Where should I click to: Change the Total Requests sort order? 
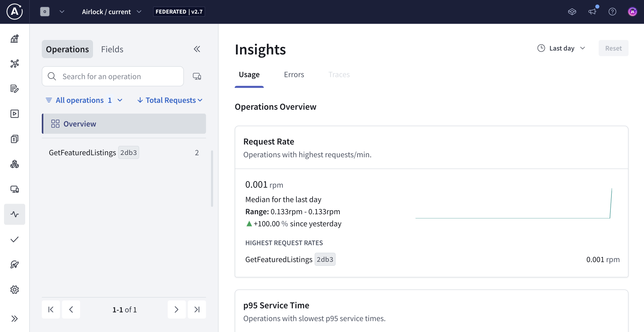click(170, 100)
